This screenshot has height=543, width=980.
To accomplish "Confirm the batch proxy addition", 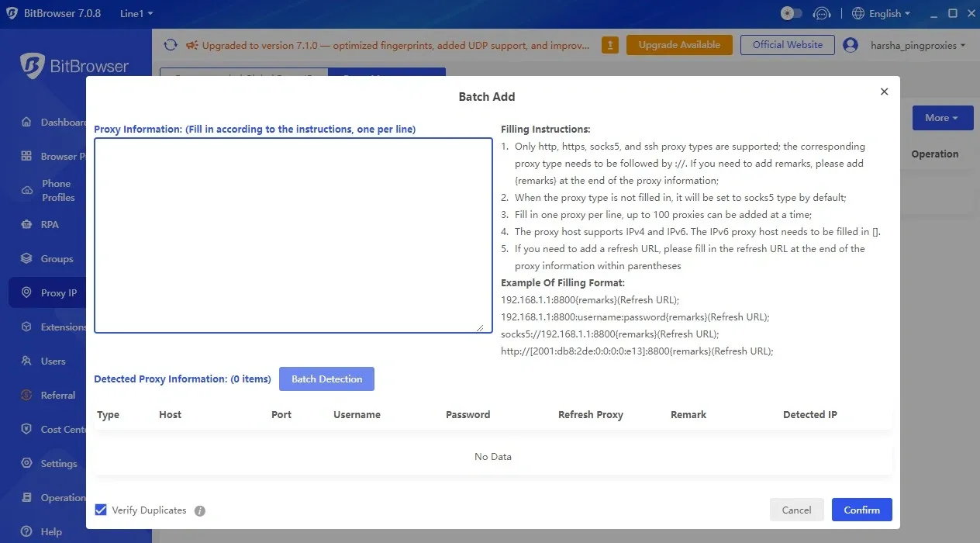I will (x=861, y=510).
